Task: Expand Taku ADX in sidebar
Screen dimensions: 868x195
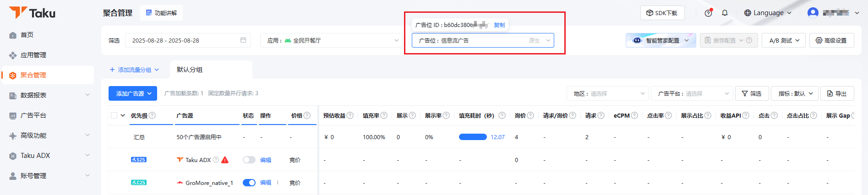Action: [48, 156]
